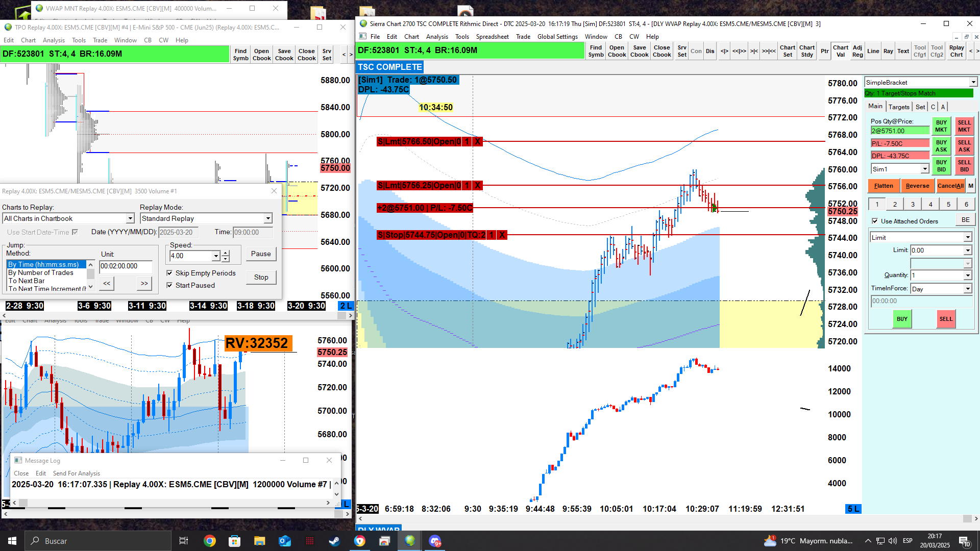Switch to the Targets tab

(x=898, y=107)
